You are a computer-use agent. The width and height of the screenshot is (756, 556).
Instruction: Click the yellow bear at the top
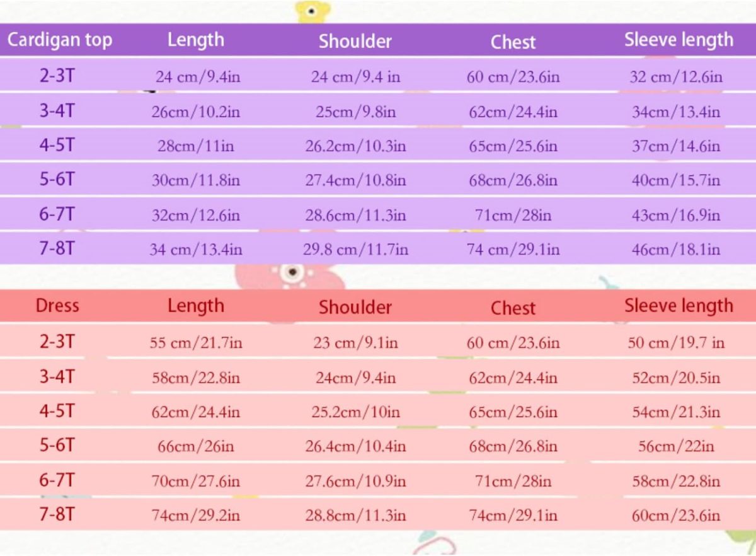312,11
